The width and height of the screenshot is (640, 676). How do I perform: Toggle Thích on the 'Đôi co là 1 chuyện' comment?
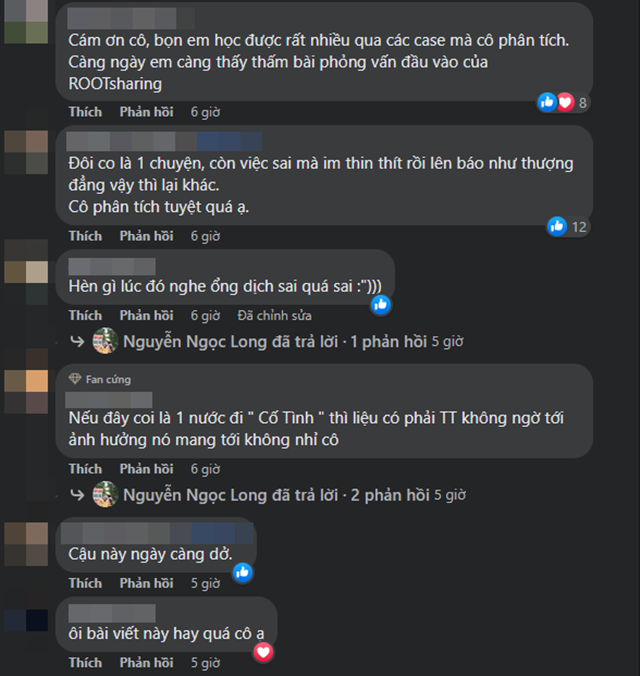85,236
